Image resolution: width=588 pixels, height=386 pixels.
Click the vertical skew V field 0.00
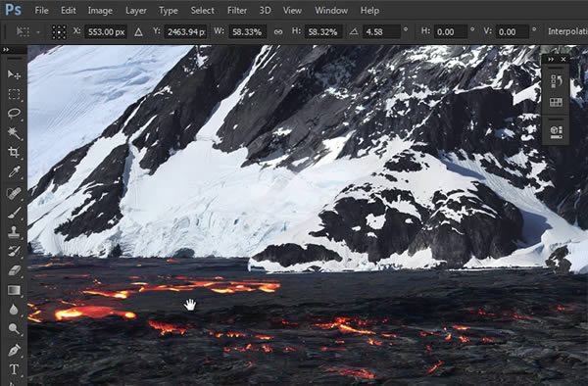click(x=513, y=32)
